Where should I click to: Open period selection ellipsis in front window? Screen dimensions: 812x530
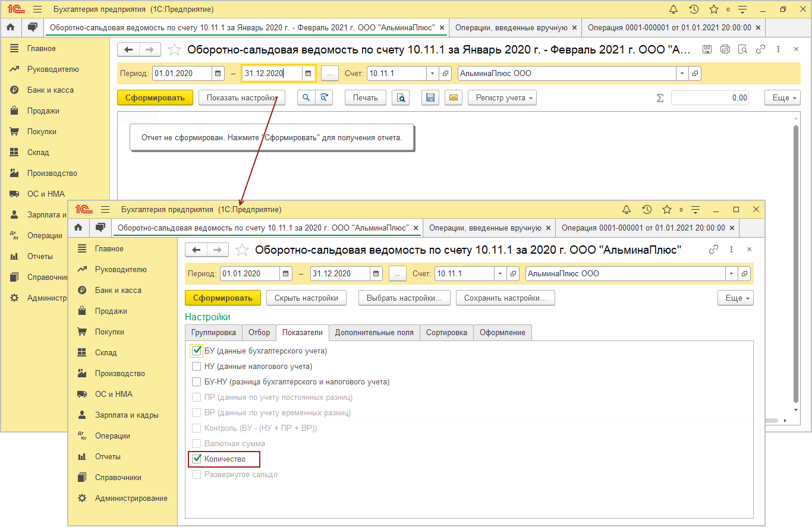(398, 274)
